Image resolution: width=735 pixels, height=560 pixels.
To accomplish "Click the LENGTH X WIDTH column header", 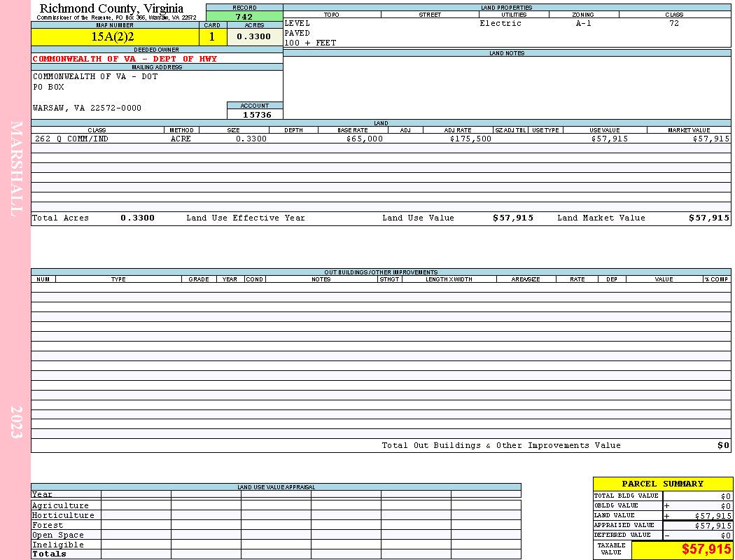I will [x=449, y=279].
